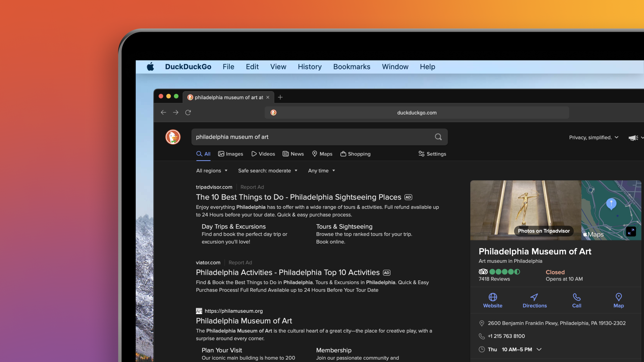Open Maps search results via pin icon
The height and width of the screenshot is (362, 644).
pos(314,154)
